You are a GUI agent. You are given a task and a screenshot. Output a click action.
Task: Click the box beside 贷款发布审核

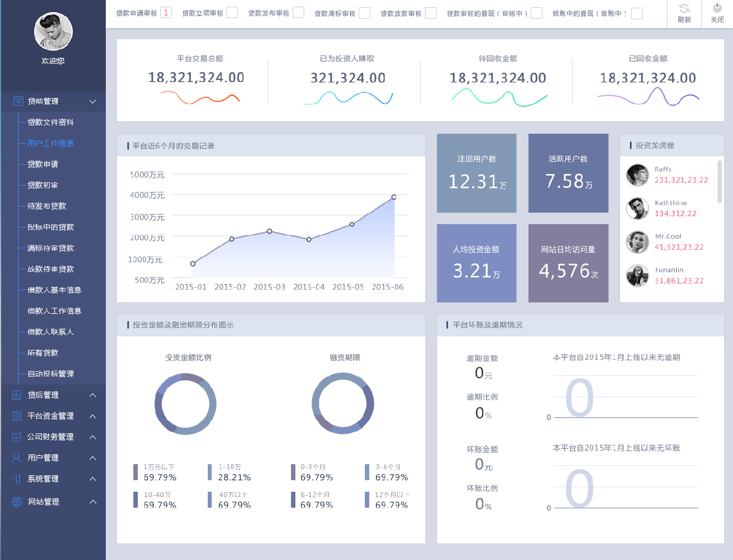click(x=298, y=13)
